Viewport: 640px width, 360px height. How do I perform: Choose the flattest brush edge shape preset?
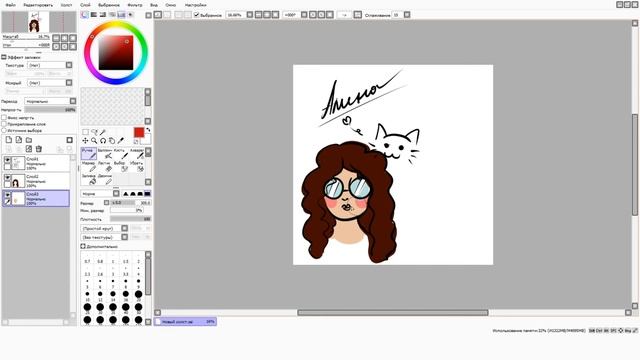pyautogui.click(x=147, y=193)
